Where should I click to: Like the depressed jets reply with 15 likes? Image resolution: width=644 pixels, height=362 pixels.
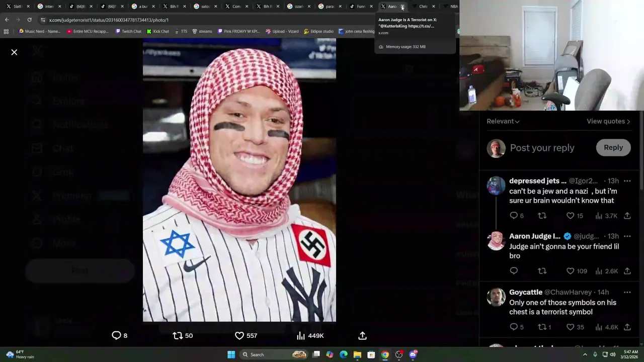pyautogui.click(x=575, y=216)
